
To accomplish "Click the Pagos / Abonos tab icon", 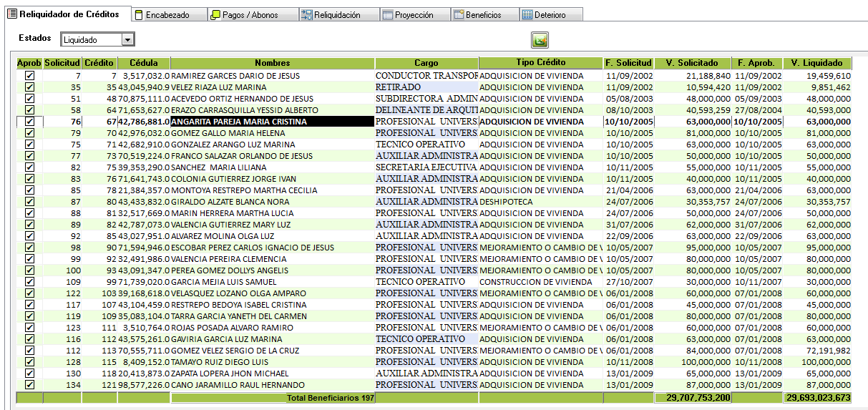I will pyautogui.click(x=215, y=15).
